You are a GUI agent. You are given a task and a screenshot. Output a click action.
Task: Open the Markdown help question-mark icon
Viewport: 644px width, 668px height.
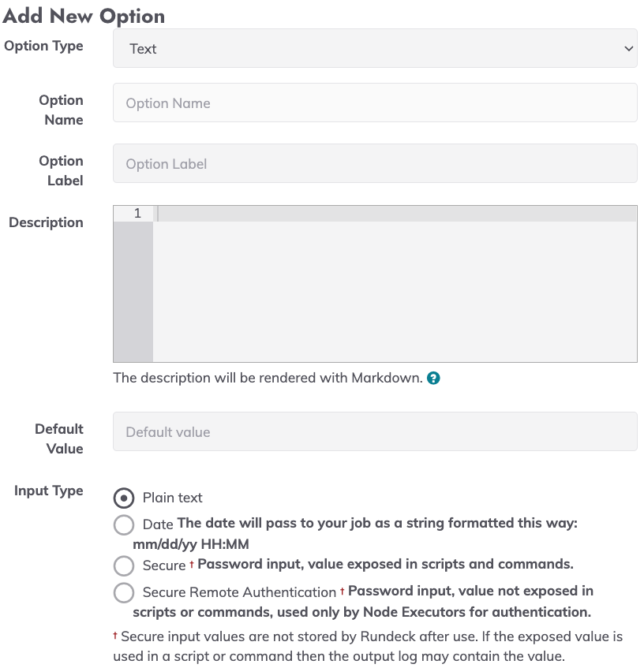pyautogui.click(x=433, y=378)
